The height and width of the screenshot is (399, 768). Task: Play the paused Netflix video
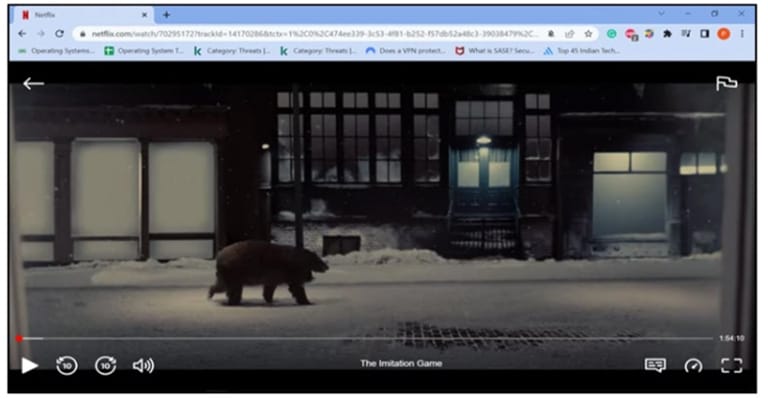point(29,365)
